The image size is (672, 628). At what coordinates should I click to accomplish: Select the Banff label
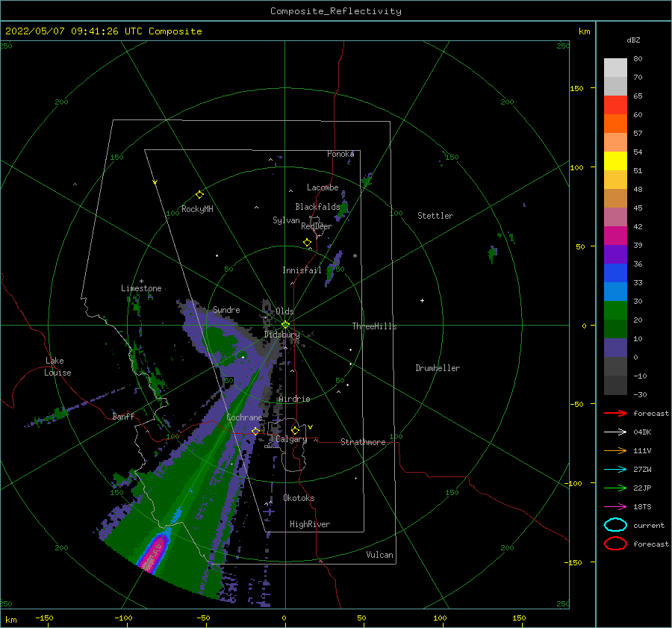pyautogui.click(x=123, y=416)
